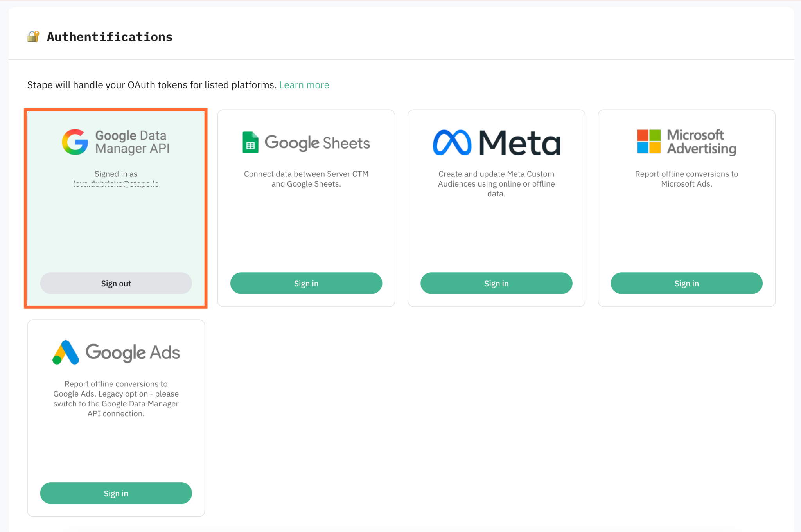Click the Google Sheets logo icon
The height and width of the screenshot is (532, 801).
pyautogui.click(x=250, y=142)
